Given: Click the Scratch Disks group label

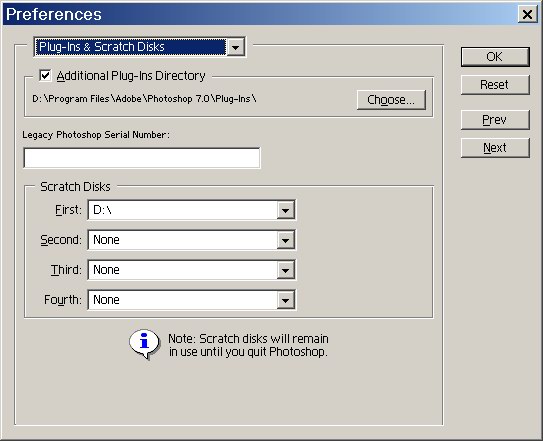Looking at the screenshot, I should point(75,187).
